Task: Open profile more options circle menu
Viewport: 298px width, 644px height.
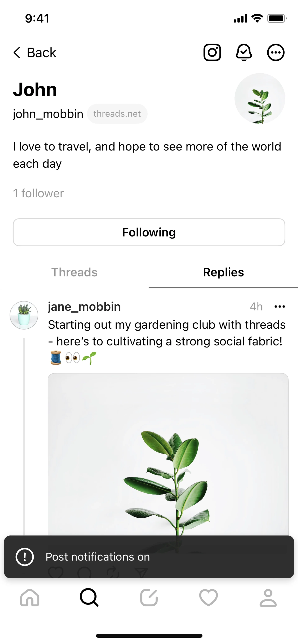Action: (276, 53)
